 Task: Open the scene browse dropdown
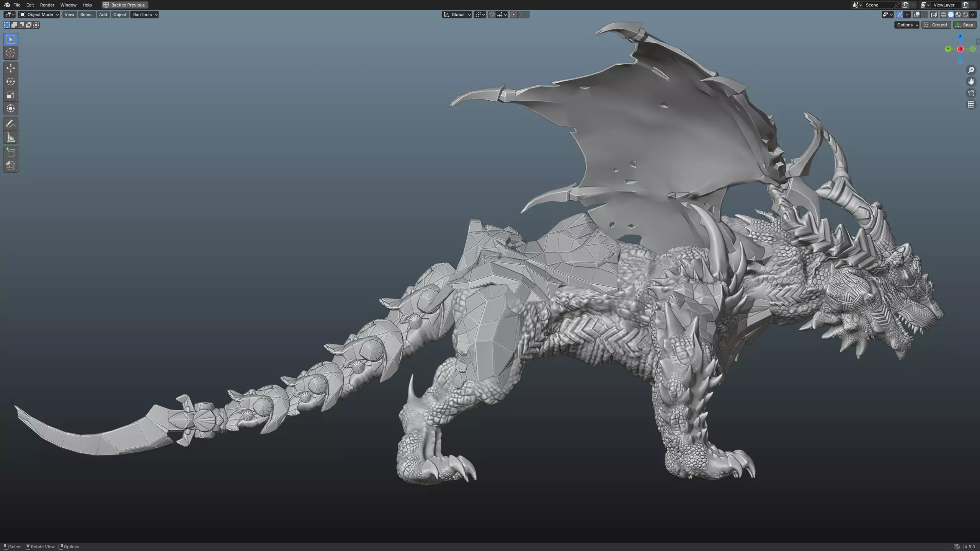857,5
